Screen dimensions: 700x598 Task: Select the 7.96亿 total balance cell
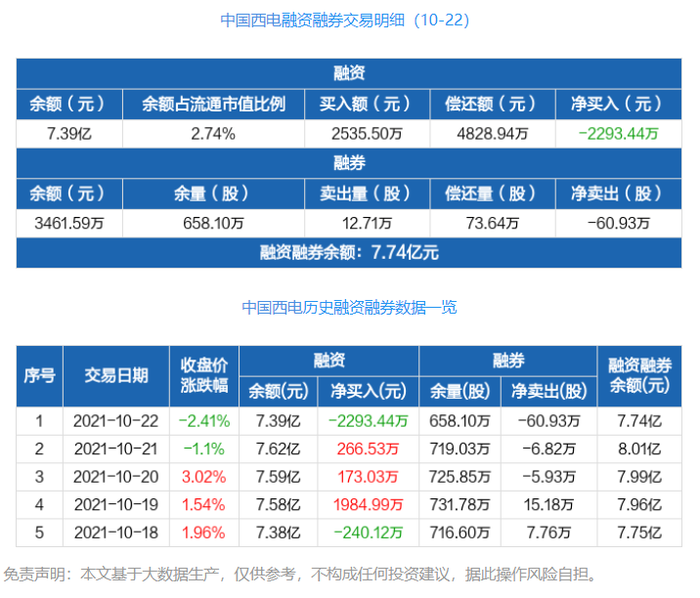point(639,505)
